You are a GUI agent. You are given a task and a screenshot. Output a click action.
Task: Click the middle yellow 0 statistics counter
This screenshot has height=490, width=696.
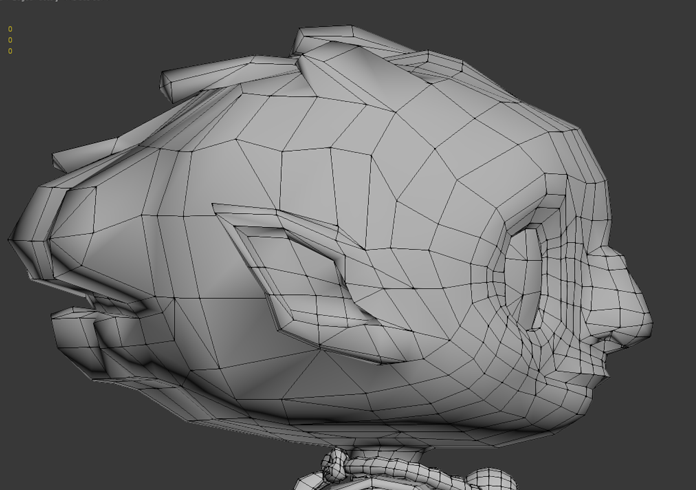tap(10, 40)
